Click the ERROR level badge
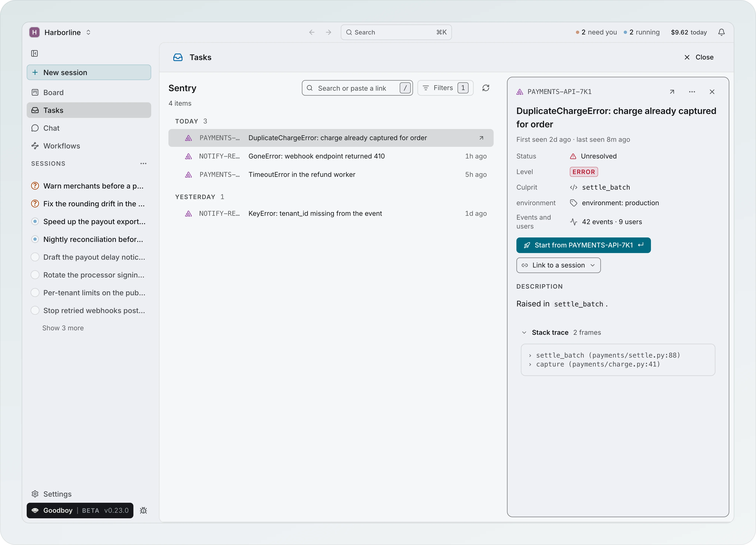This screenshot has height=545, width=756. tap(584, 172)
